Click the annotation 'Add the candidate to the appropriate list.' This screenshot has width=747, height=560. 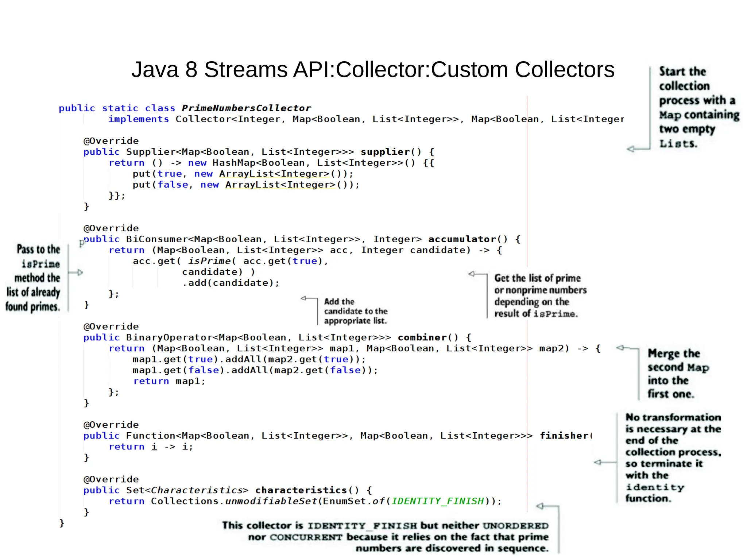356,311
